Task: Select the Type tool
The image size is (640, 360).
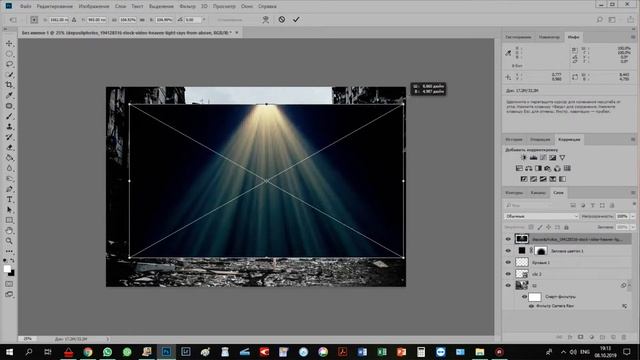Action: [9, 199]
